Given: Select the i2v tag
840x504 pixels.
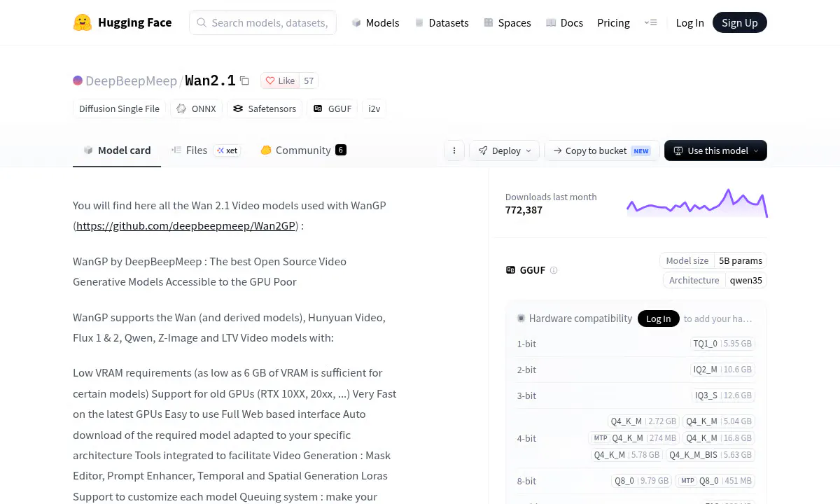Looking at the screenshot, I should (x=374, y=108).
